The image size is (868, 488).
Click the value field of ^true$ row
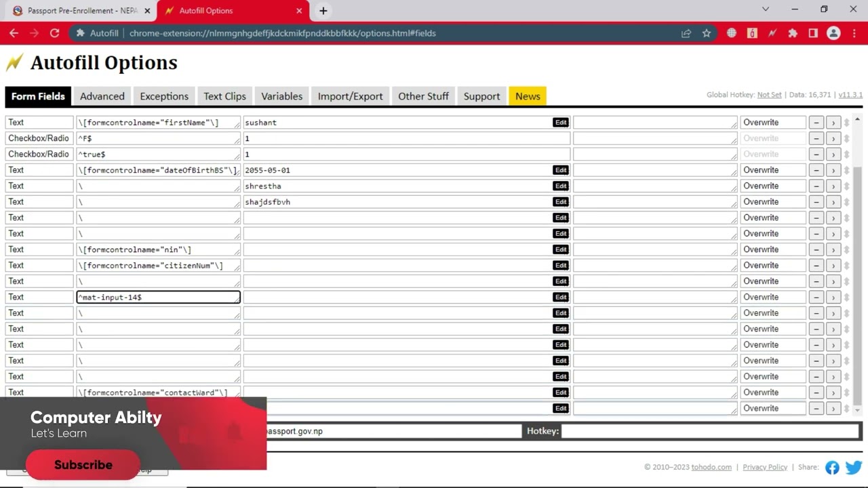[406, 155]
